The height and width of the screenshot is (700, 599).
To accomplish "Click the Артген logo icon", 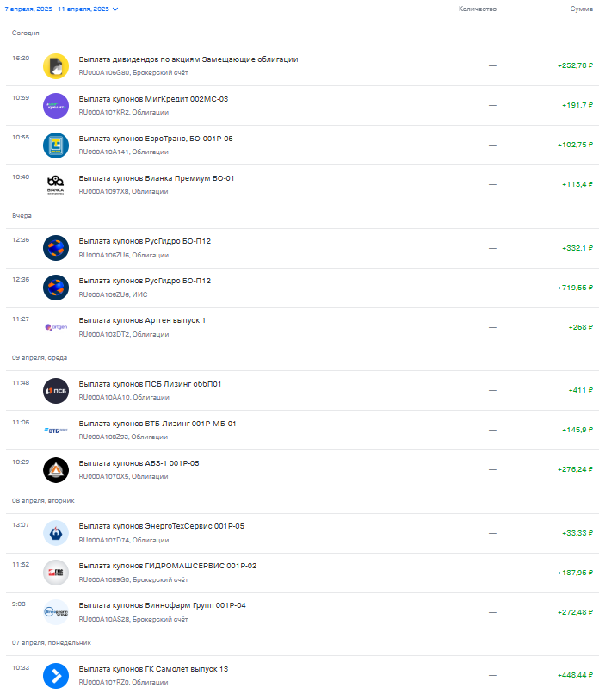I will coord(56,327).
